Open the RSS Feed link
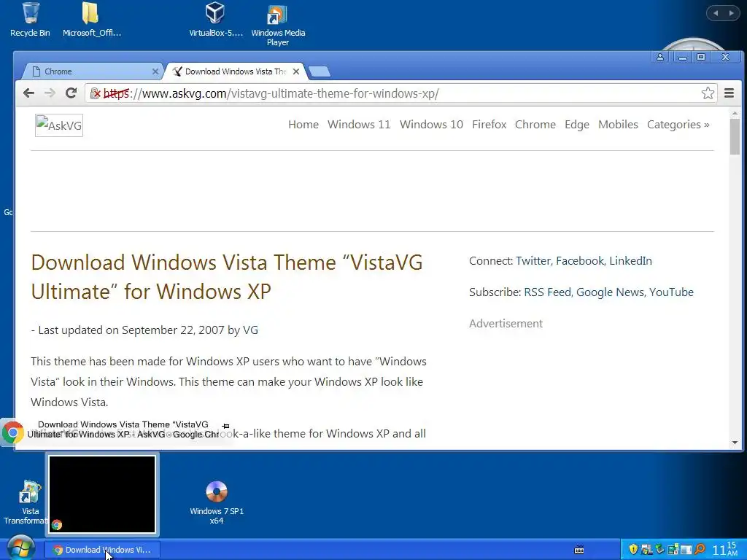This screenshot has width=747, height=560. tap(547, 292)
